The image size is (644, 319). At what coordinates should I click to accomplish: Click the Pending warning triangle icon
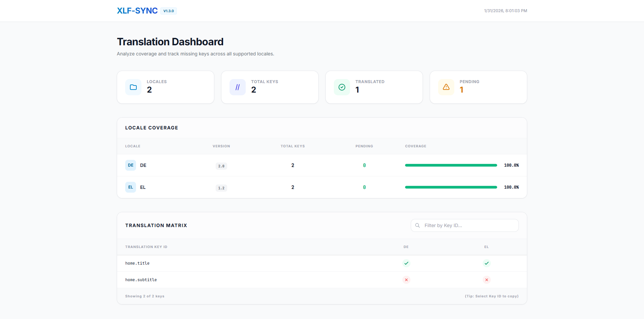pos(446,87)
